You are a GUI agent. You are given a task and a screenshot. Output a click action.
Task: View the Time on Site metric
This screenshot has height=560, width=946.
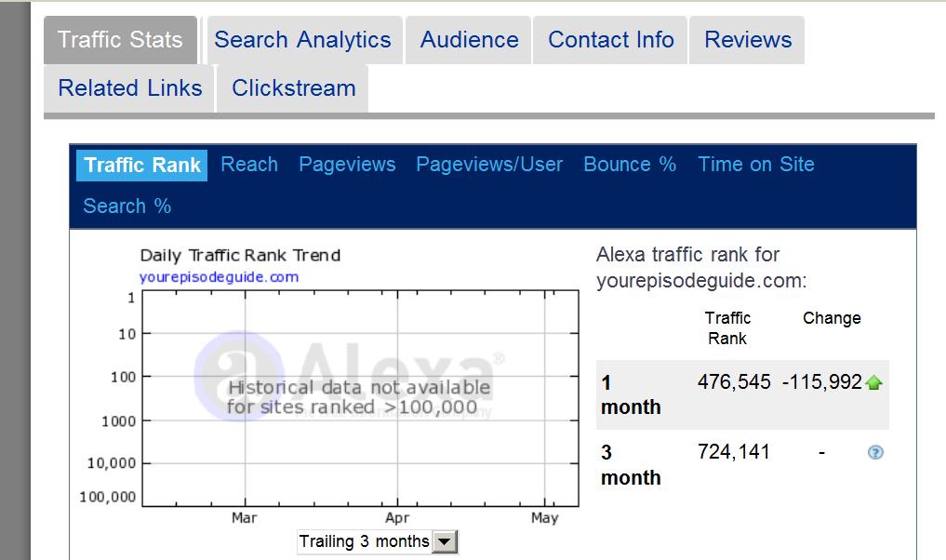[x=756, y=164]
